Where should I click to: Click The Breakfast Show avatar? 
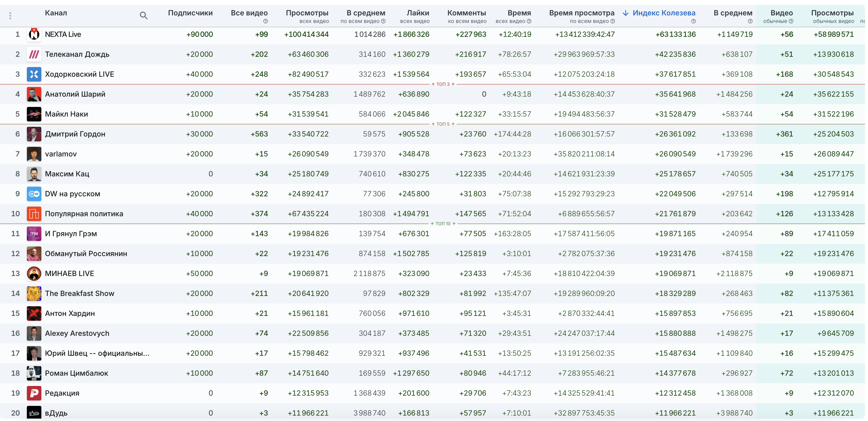[34, 293]
